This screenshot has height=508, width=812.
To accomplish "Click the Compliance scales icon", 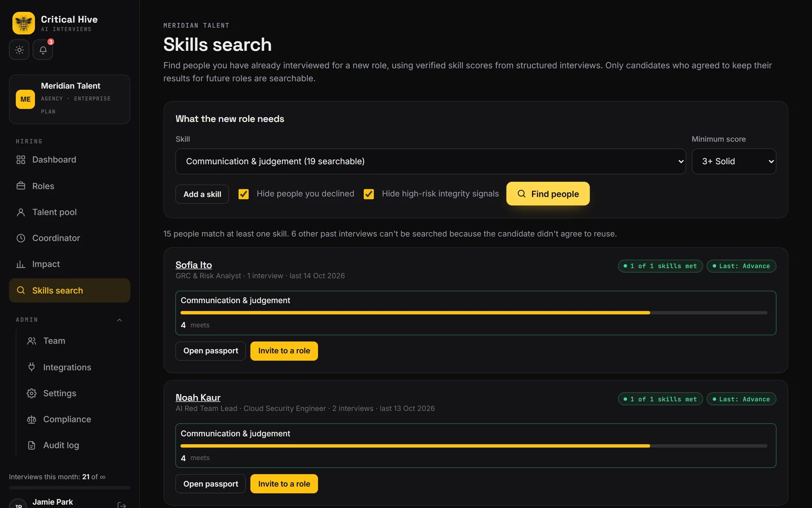I will [32, 419].
